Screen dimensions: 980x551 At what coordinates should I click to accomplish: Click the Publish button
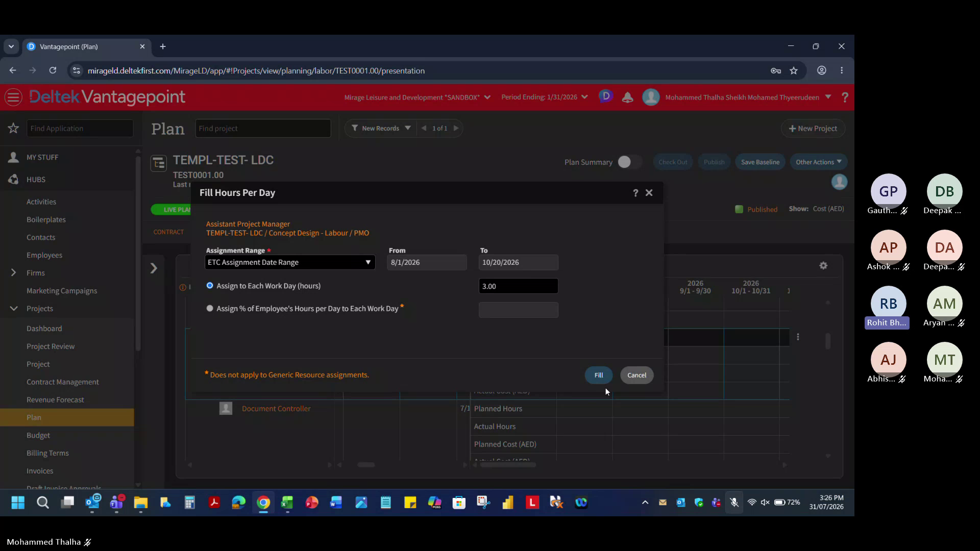714,162
